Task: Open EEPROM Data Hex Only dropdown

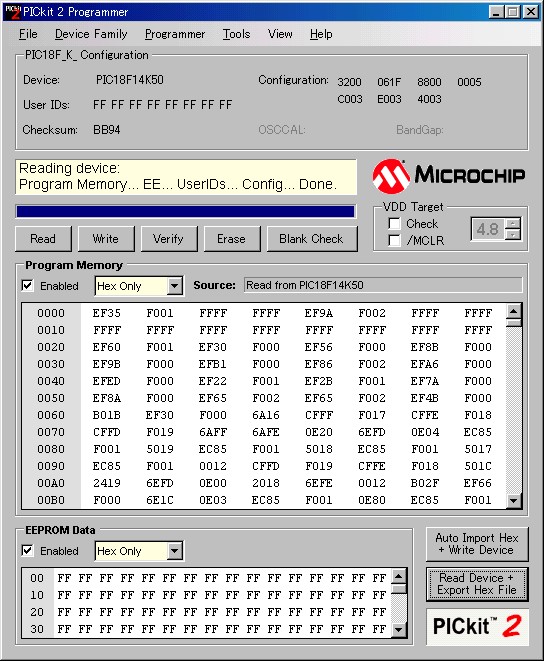Action: pyautogui.click(x=174, y=551)
